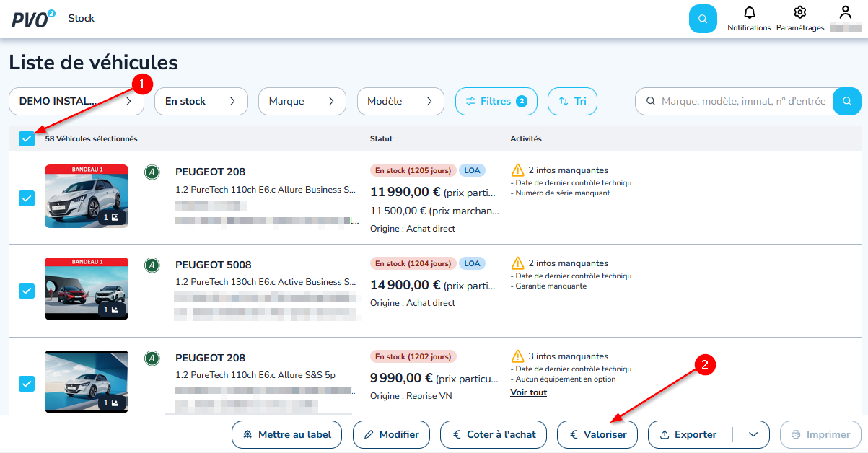Click 9 990,00 € price

coord(402,378)
